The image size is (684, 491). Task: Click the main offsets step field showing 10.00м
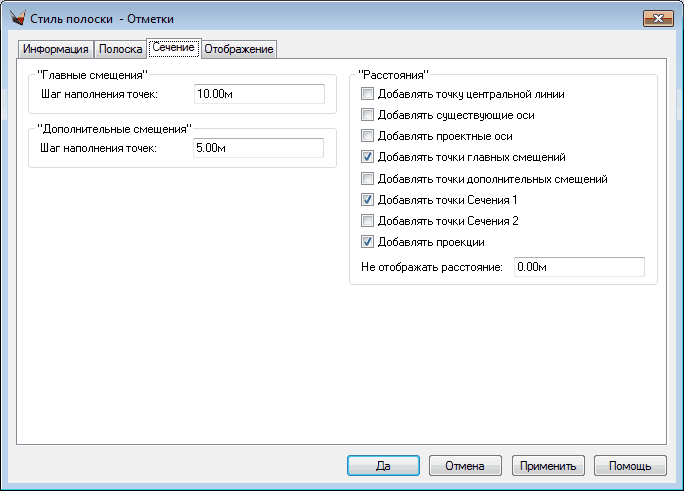coord(260,94)
